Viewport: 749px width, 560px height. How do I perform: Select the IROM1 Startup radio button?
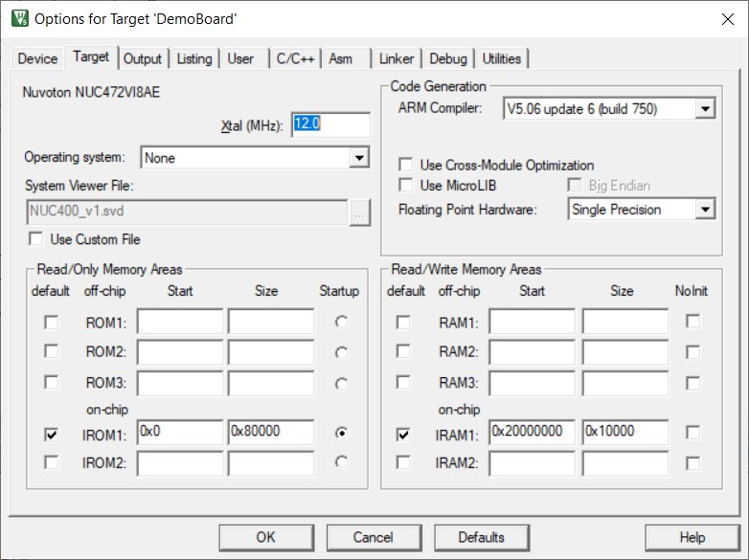341,433
